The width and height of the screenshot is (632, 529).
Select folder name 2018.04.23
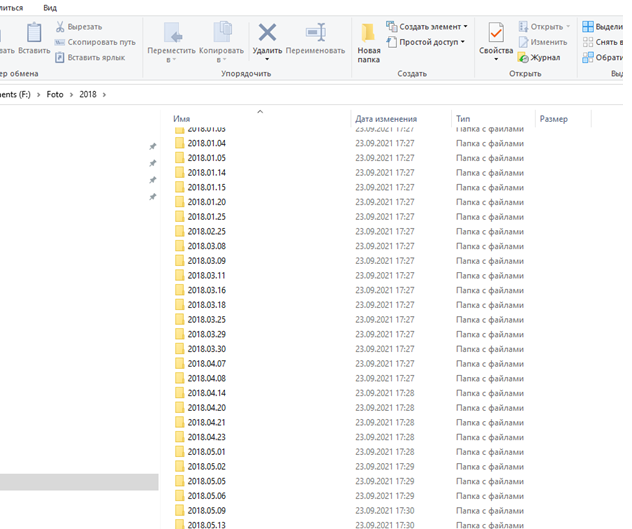(x=206, y=437)
